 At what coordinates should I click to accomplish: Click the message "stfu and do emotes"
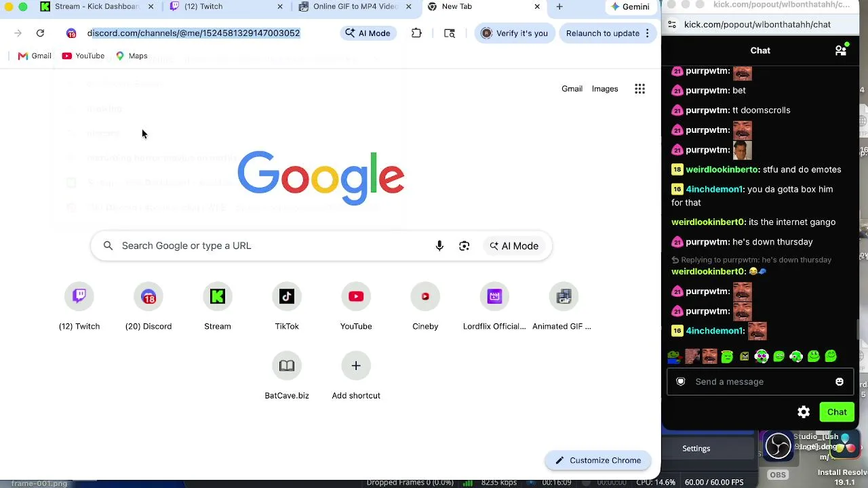pyautogui.click(x=802, y=170)
